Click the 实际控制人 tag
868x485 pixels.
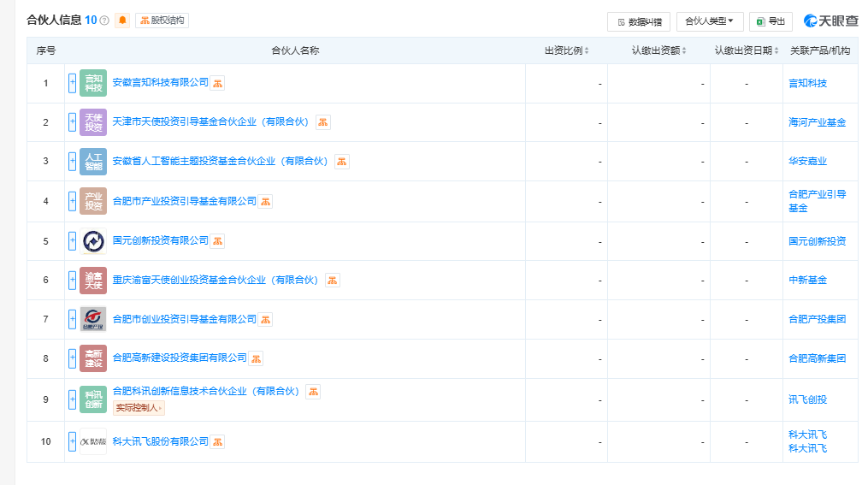pos(139,408)
